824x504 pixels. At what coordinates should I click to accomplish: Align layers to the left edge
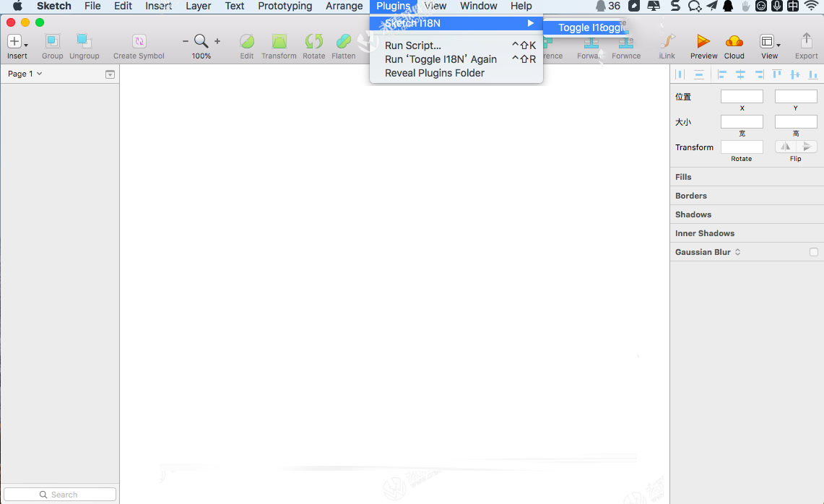click(722, 74)
